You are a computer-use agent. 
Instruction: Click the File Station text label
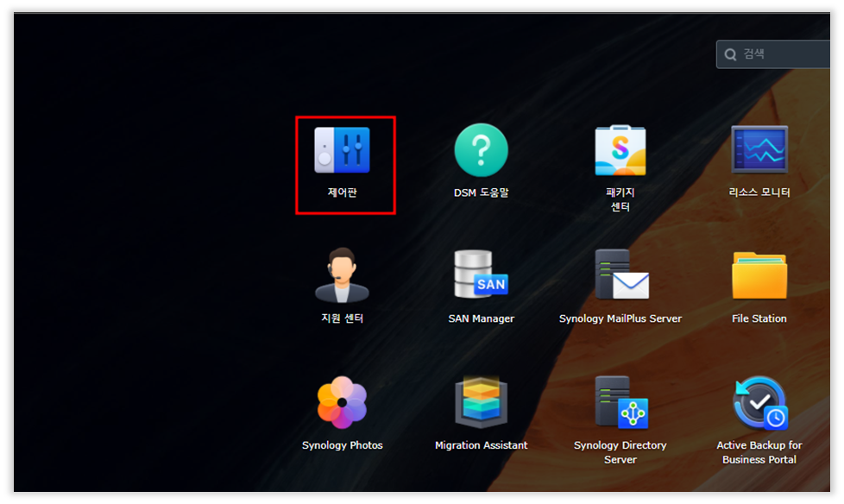759,318
